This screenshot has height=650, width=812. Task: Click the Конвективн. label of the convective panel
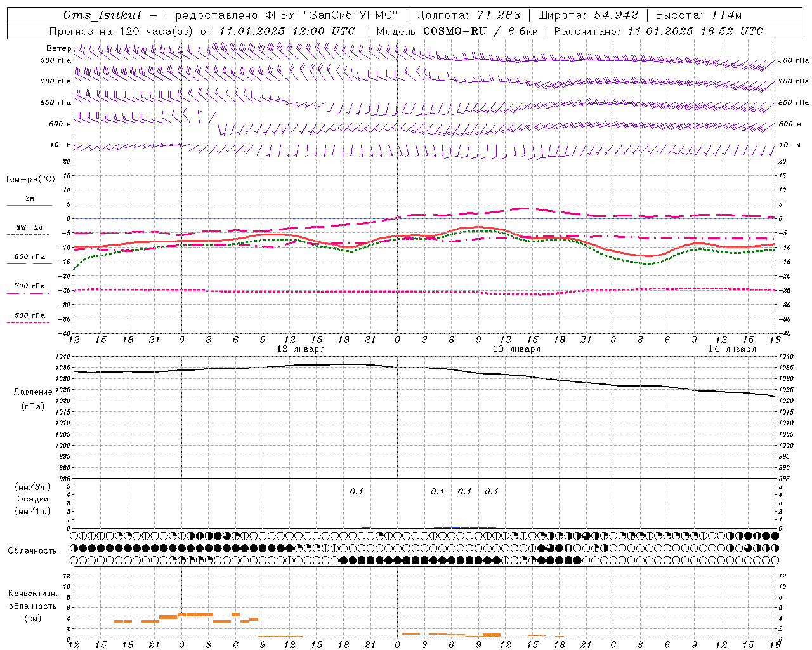[x=33, y=594]
